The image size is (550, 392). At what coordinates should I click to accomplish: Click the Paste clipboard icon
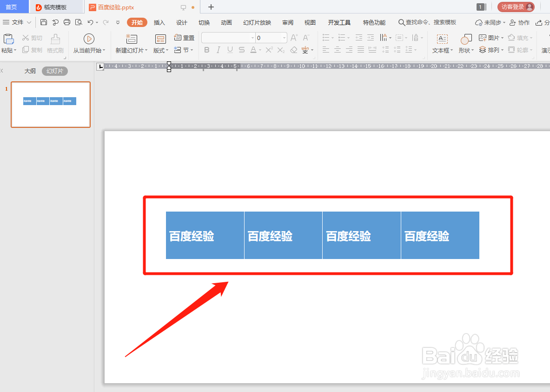pos(8,39)
